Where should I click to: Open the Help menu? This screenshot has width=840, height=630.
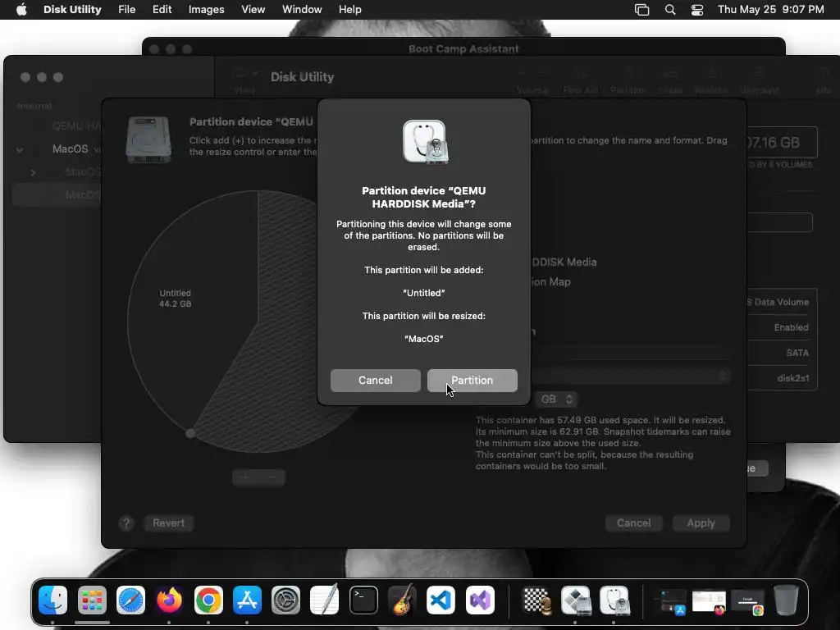tap(349, 10)
